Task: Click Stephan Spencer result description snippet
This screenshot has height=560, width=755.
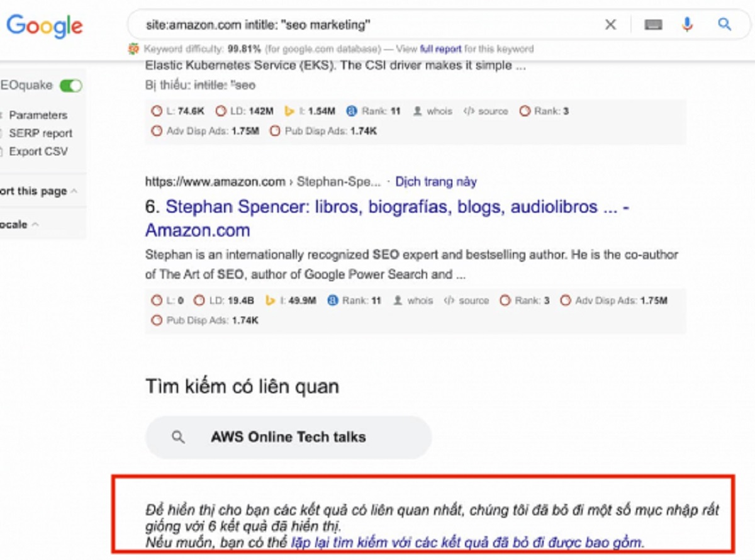Action: pos(411,264)
